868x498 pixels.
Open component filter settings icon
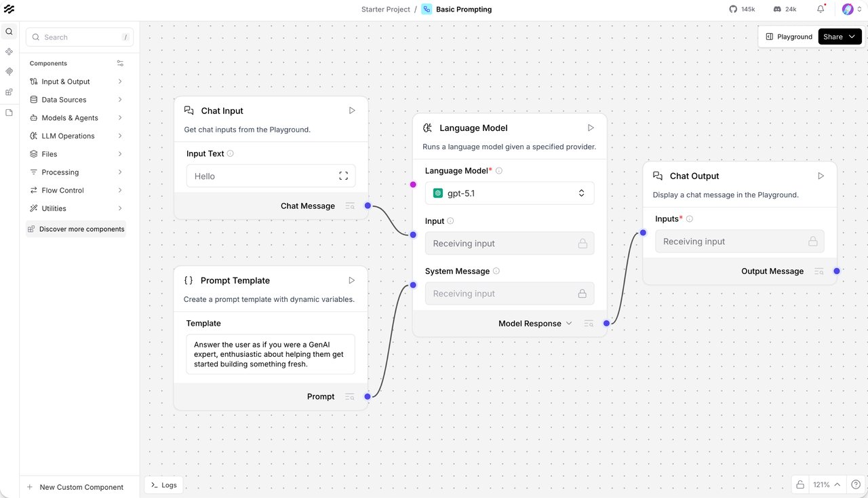(120, 63)
